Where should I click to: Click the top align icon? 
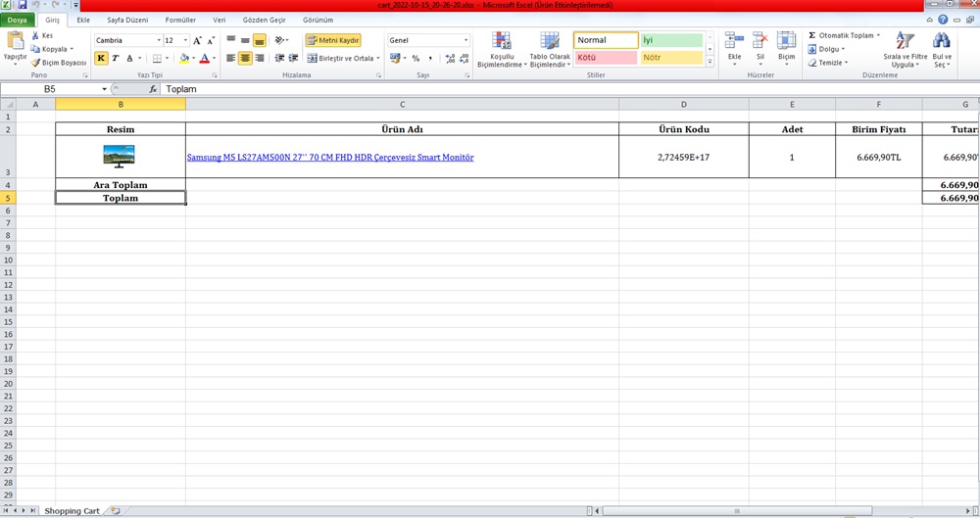click(x=231, y=40)
